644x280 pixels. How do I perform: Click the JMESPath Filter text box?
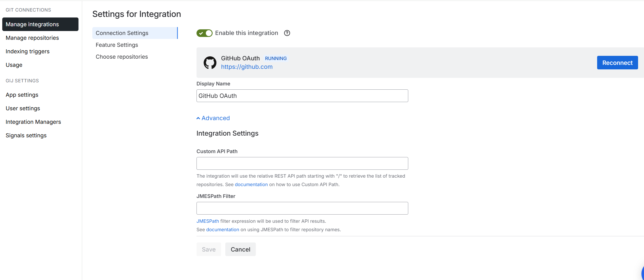(302, 208)
